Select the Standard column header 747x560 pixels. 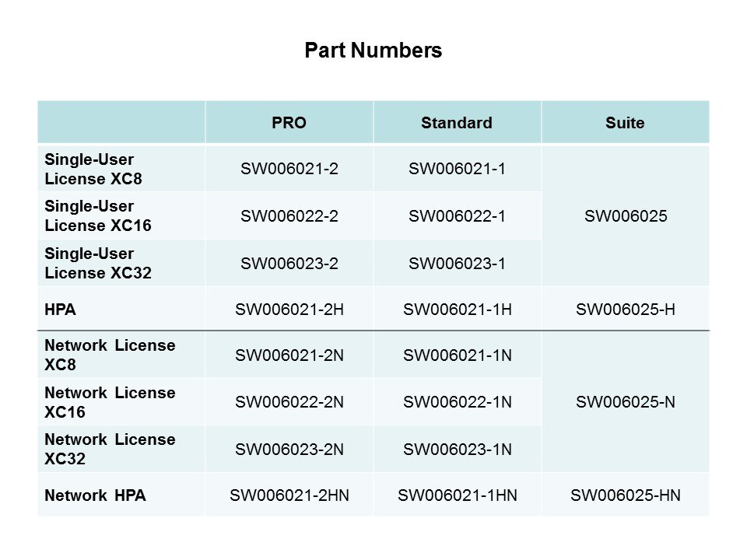pos(457,123)
